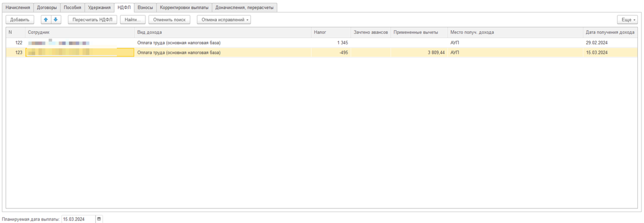
Task: Click АУП cell in row 122
Action: tap(515, 43)
